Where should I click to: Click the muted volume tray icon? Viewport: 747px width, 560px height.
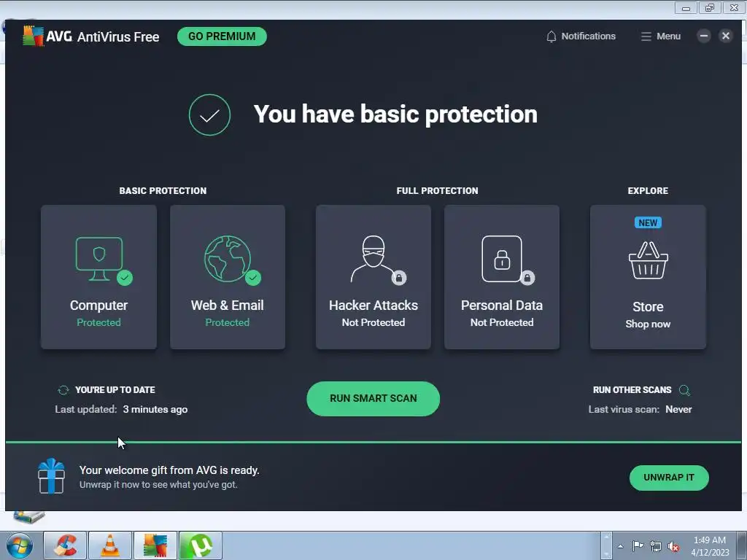673,546
